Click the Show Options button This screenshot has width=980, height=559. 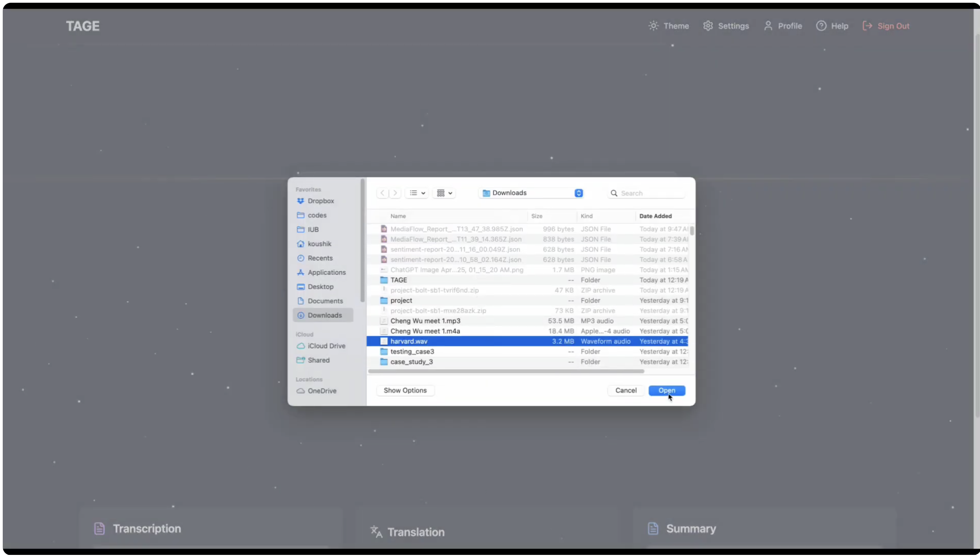click(405, 391)
